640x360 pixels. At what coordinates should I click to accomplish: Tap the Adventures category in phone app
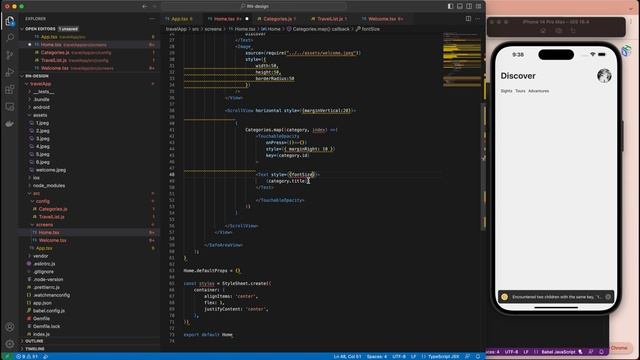538,91
